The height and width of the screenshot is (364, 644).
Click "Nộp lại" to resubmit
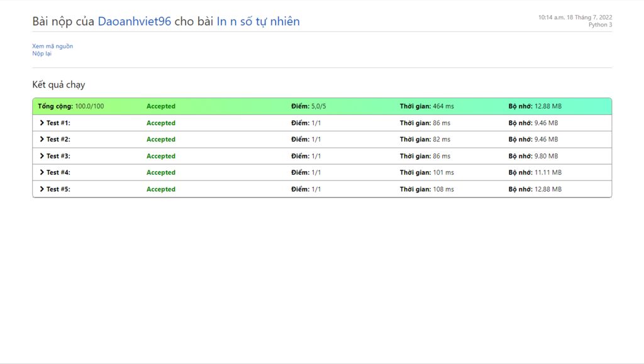42,53
